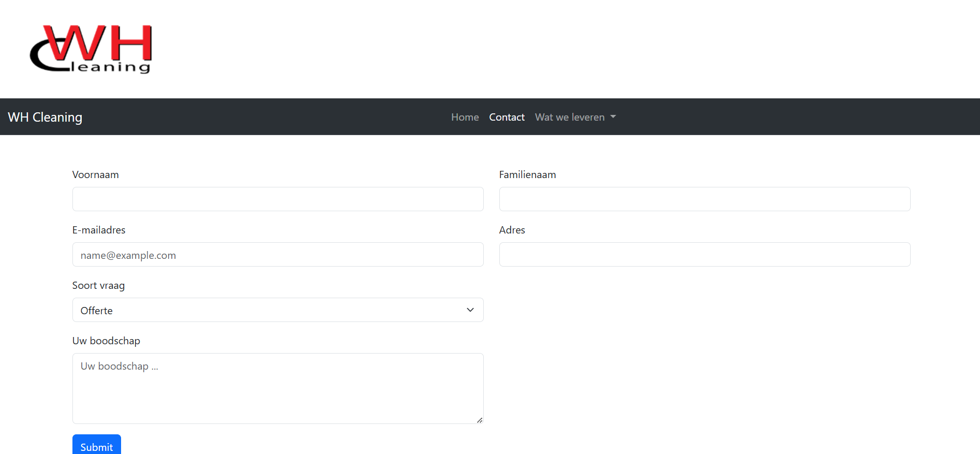The height and width of the screenshot is (454, 980).
Task: Click the Uw boodschap label
Action: tap(106, 341)
